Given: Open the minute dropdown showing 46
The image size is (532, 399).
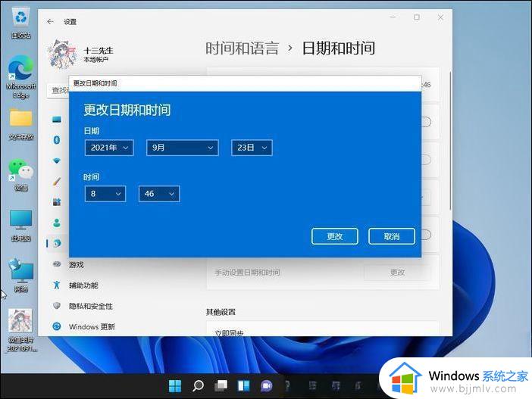Looking at the screenshot, I should coord(159,194).
